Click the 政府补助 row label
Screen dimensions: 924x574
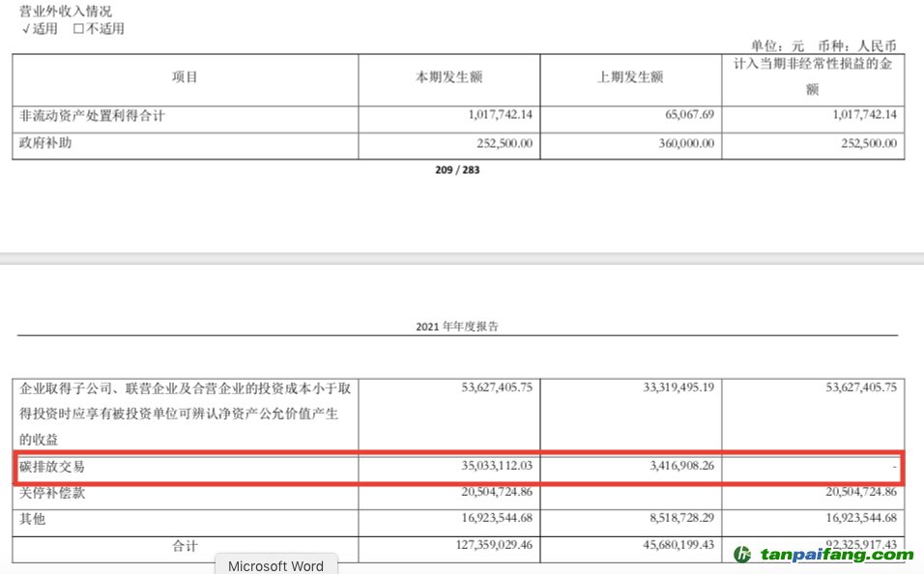pos(46,143)
